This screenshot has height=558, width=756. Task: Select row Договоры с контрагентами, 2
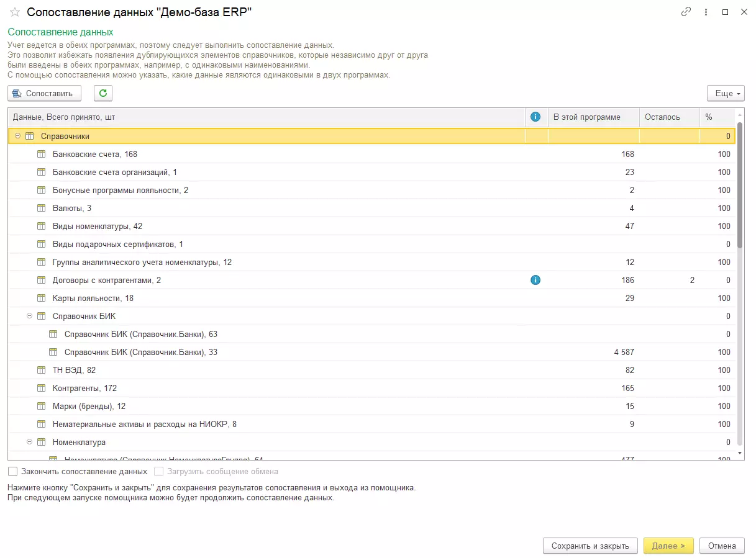tap(371, 280)
